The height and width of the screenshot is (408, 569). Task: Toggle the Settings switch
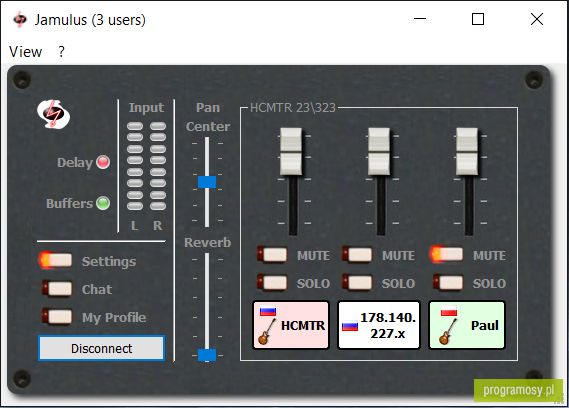[x=56, y=260]
